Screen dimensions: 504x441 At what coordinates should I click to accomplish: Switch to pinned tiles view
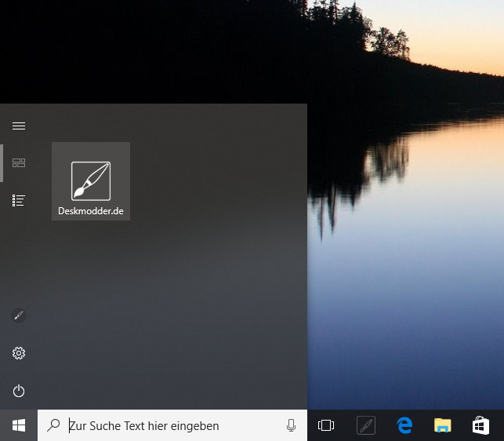tap(19, 163)
